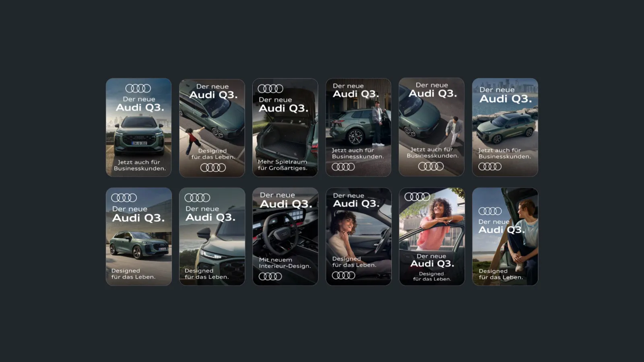Click the "Mit neuem Interieur-Design." text

[x=285, y=263]
